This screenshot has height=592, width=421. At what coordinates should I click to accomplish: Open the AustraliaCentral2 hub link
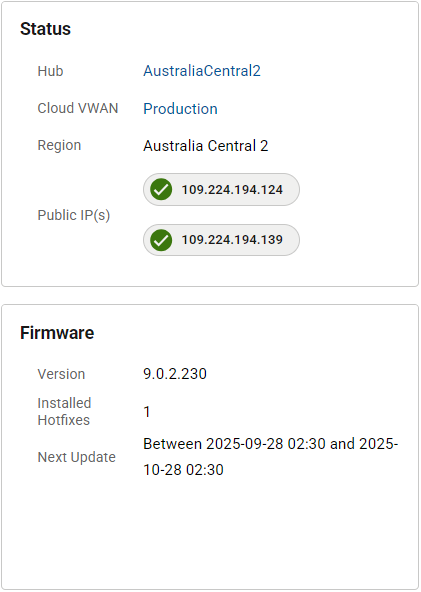tap(202, 71)
